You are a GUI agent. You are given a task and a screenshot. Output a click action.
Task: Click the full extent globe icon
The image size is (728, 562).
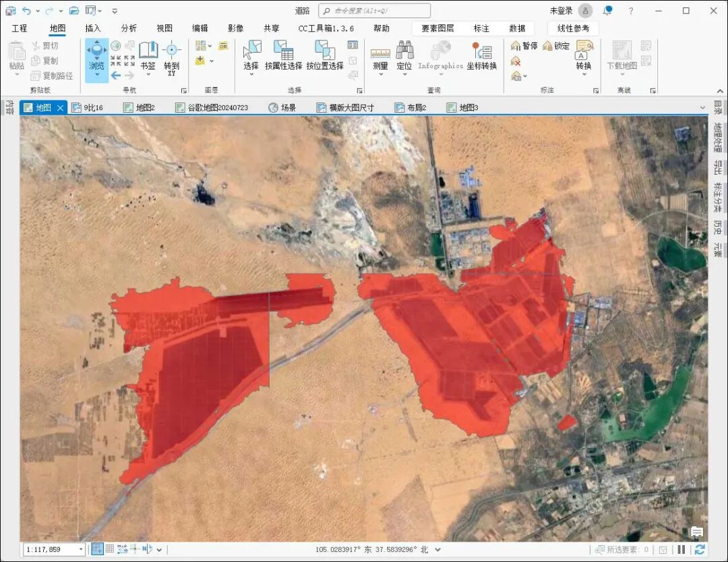[x=116, y=46]
